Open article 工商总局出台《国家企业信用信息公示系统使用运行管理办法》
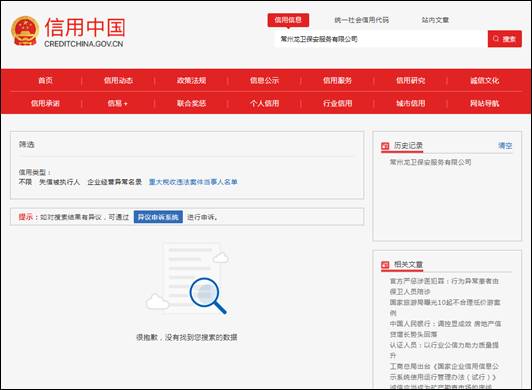Image resolution: width=532 pixels, height=390 pixels. click(x=444, y=372)
